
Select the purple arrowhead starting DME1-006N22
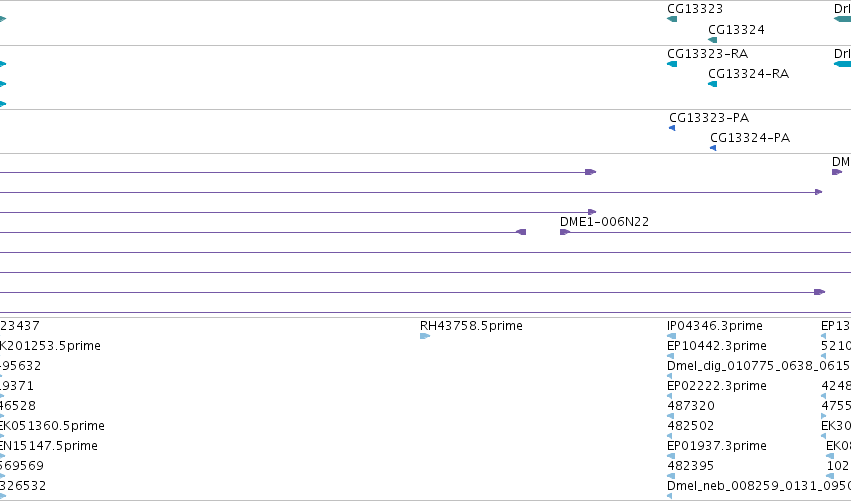point(565,232)
